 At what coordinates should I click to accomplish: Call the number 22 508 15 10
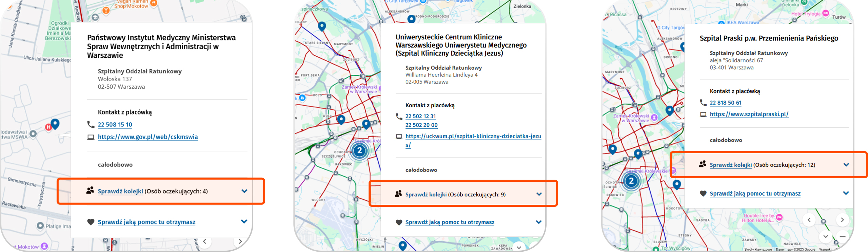point(115,125)
